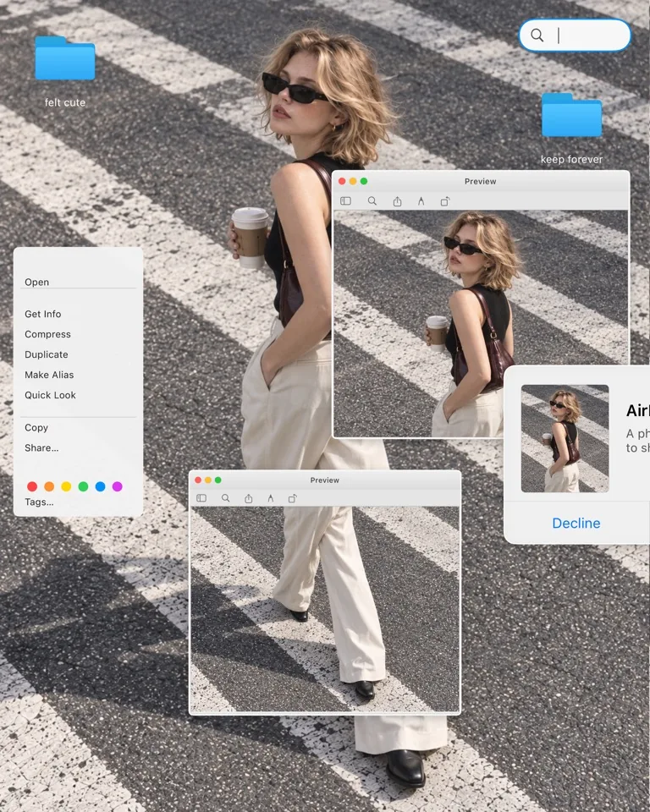Open the "felt cute" folder
650x812 pixels.
(x=65, y=58)
